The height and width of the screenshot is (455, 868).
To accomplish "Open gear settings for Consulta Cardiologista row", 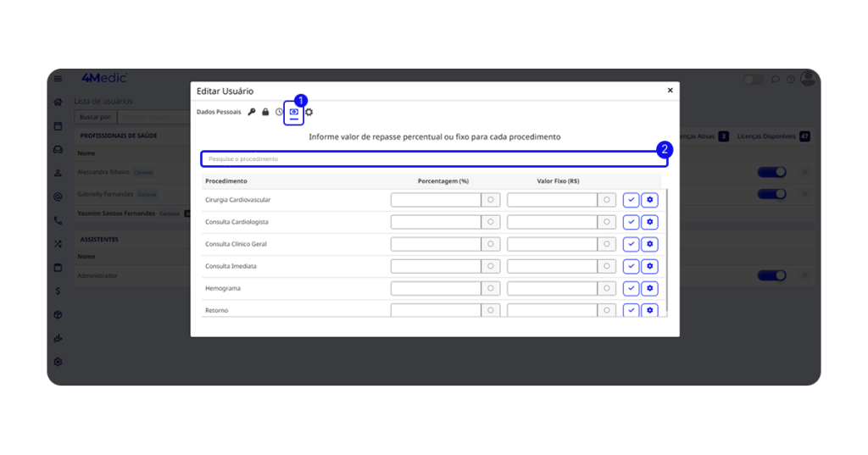I will point(649,222).
